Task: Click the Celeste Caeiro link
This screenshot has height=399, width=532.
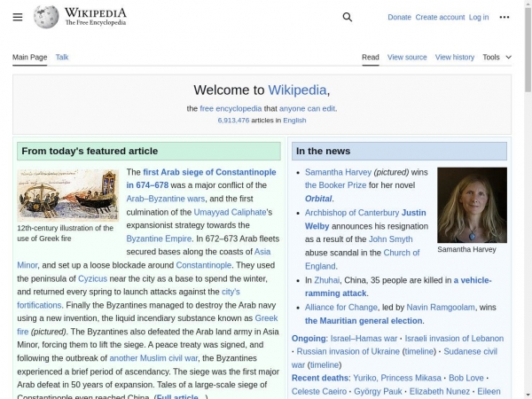Action: [319, 391]
